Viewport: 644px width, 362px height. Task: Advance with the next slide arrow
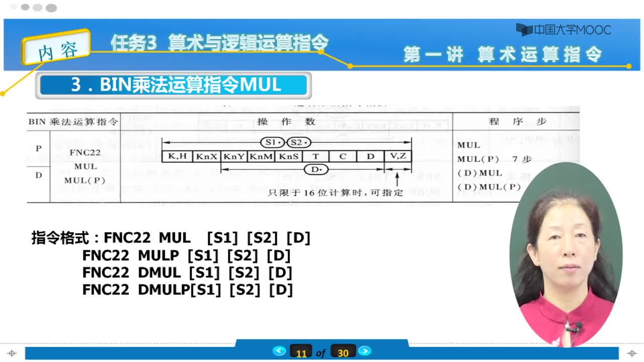365,351
